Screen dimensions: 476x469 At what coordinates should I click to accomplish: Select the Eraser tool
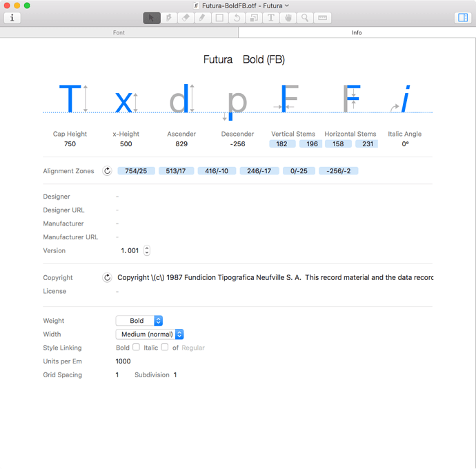(186, 18)
